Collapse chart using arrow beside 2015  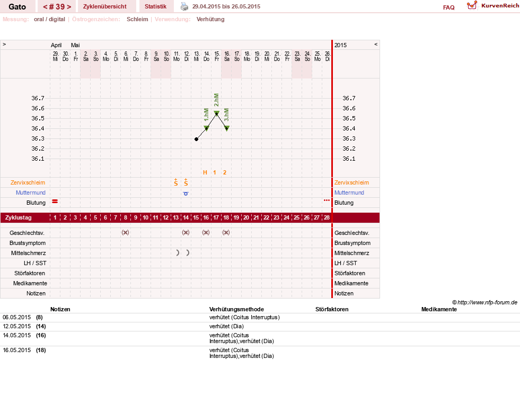pyautogui.click(x=376, y=45)
